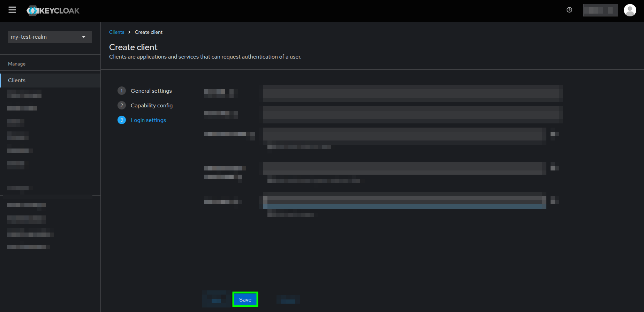Screen dimensions: 644x312
Task: Click the Save button
Action: [245, 299]
